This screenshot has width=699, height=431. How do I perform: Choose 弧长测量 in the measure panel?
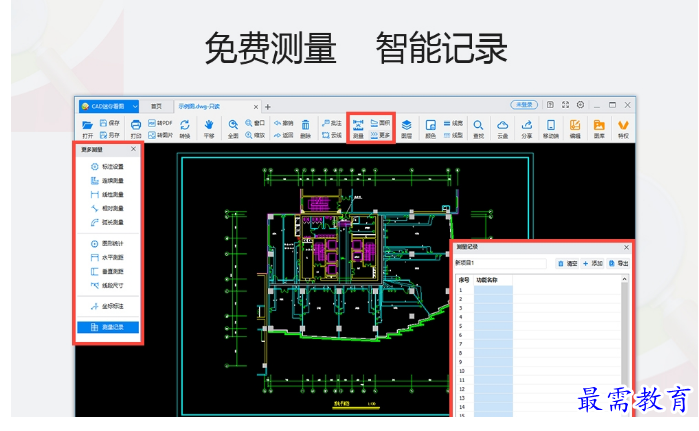(x=107, y=222)
